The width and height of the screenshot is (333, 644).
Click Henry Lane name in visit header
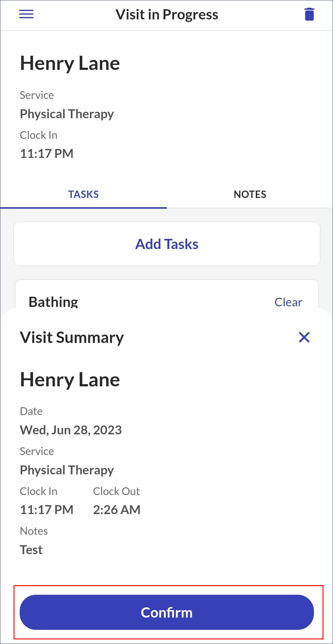point(70,63)
